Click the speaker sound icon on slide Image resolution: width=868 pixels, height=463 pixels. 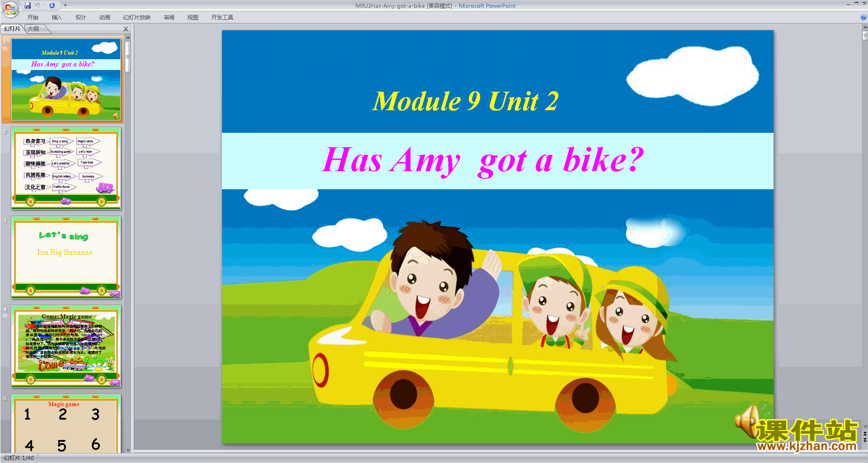pos(748,421)
